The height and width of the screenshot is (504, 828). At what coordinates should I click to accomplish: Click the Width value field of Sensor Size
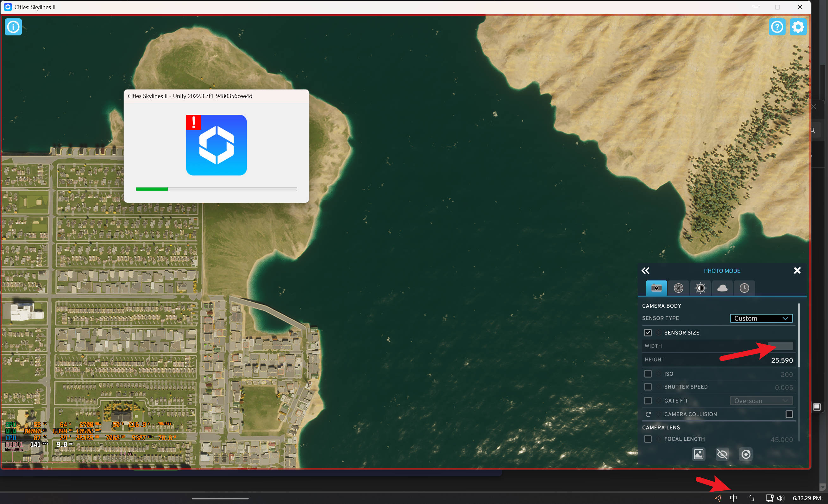pyautogui.click(x=780, y=346)
